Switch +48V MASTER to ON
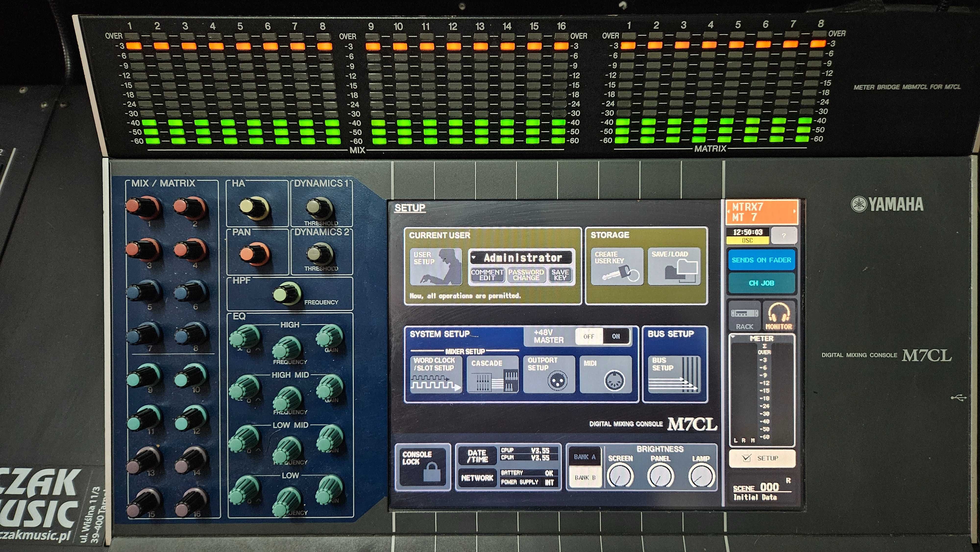The image size is (980, 552). coord(616,337)
